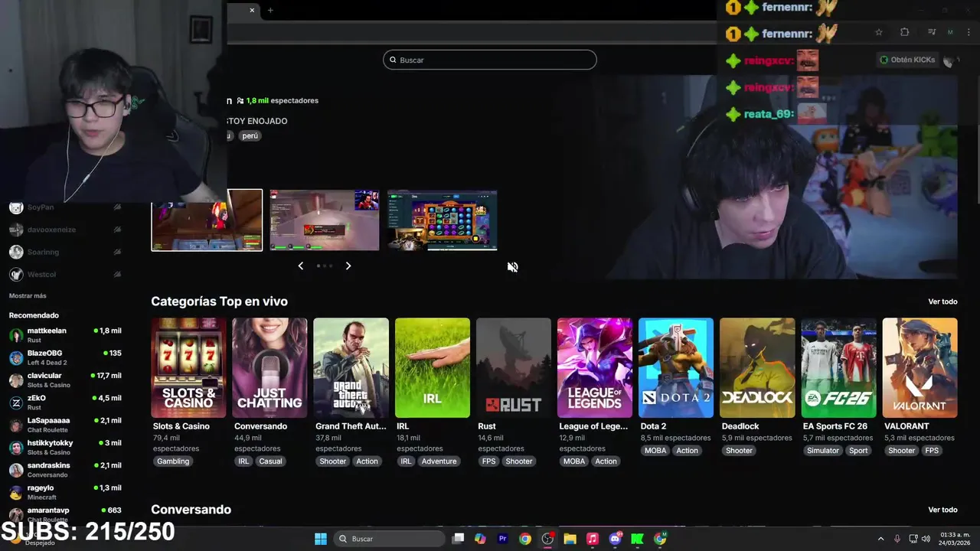Open zEkO recommended channel
The width and height of the screenshot is (980, 551).
[x=65, y=403]
